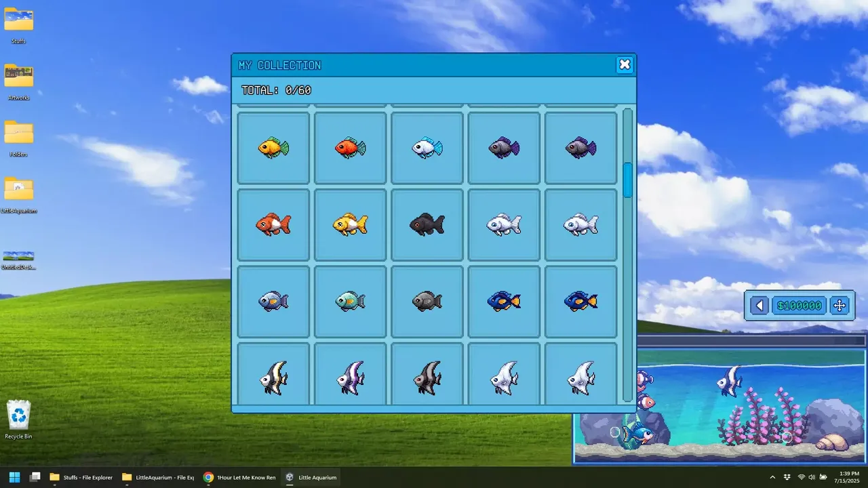Click the orange and white goldfish tile
Viewport: 868px width, 488px height.
(x=273, y=224)
